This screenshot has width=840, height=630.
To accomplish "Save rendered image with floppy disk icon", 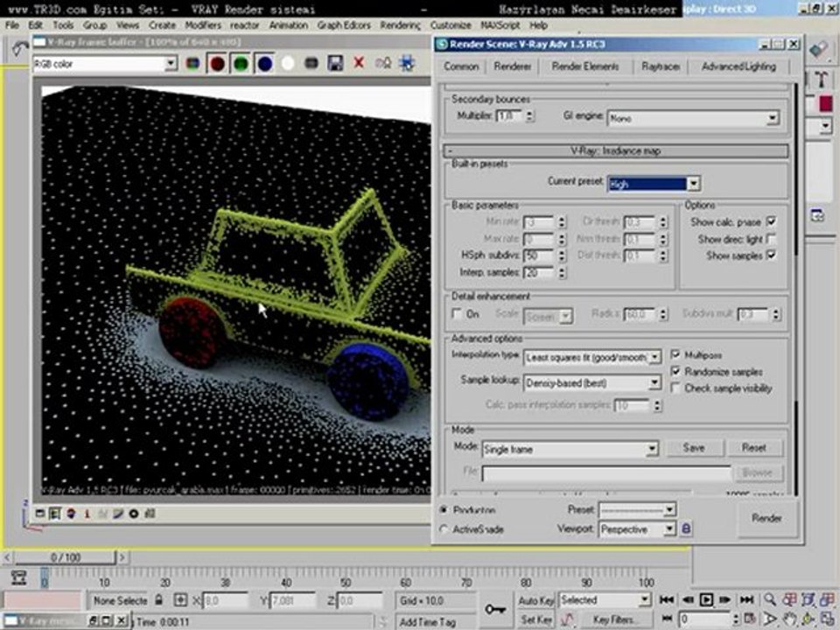I will pyautogui.click(x=335, y=64).
